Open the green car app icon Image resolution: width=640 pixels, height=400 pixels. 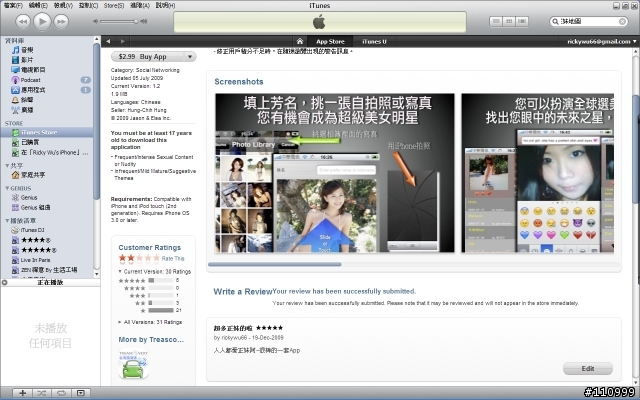[x=133, y=364]
